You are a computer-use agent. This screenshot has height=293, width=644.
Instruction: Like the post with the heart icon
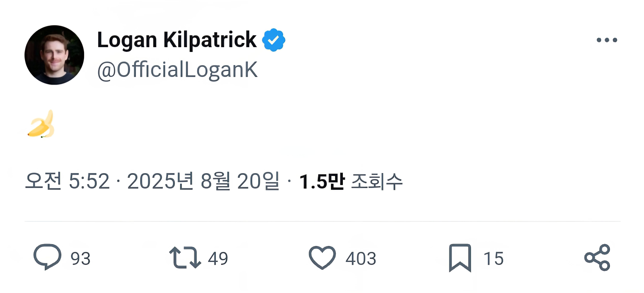click(322, 257)
